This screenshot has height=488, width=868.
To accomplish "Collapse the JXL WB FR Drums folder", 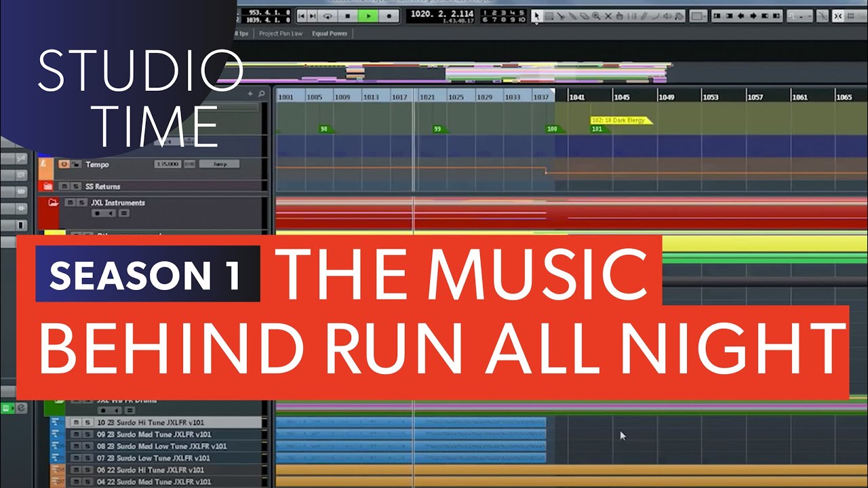I will [59, 401].
